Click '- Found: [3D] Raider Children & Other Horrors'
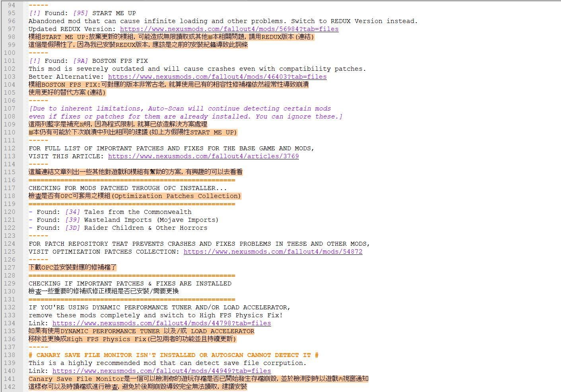Screen dimensions: 561x392 pyautogui.click(x=118, y=228)
